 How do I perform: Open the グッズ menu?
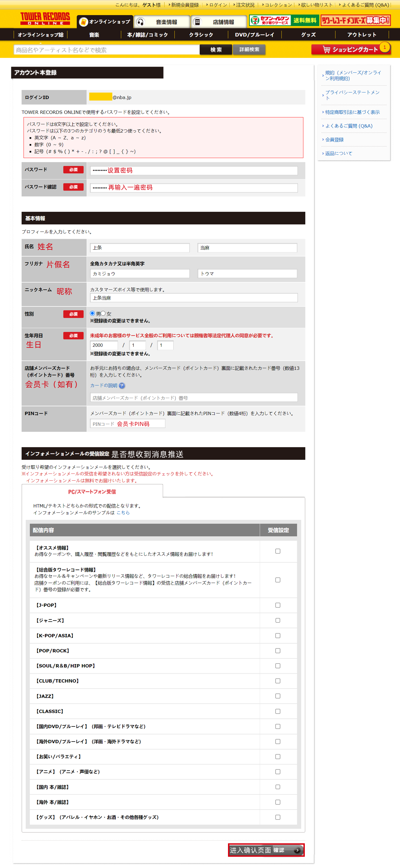pos(308,35)
